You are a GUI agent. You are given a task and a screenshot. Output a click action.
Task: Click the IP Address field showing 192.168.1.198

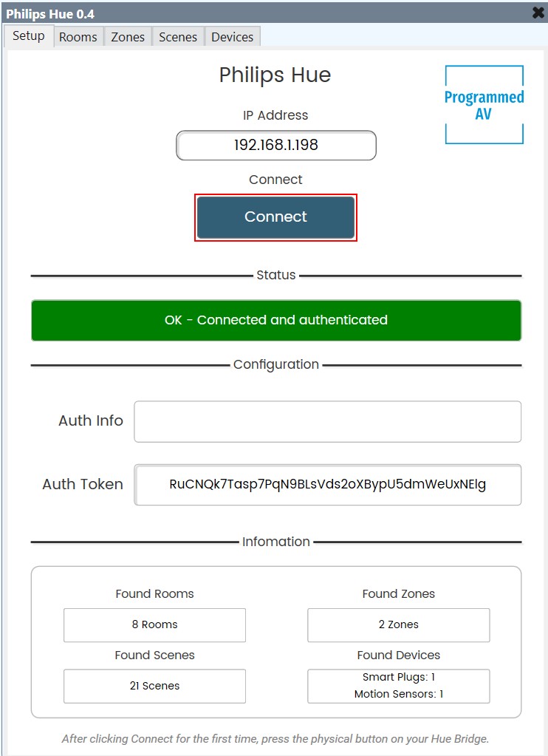276,145
